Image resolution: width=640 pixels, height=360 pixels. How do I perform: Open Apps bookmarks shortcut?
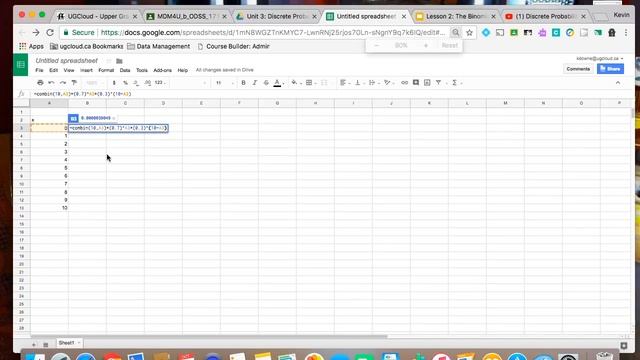[31, 47]
